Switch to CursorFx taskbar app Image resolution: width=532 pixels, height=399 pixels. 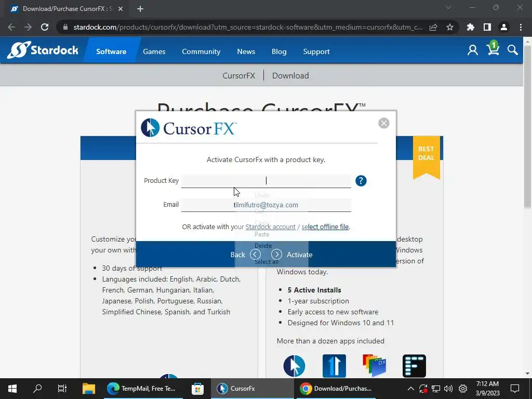[252, 389]
